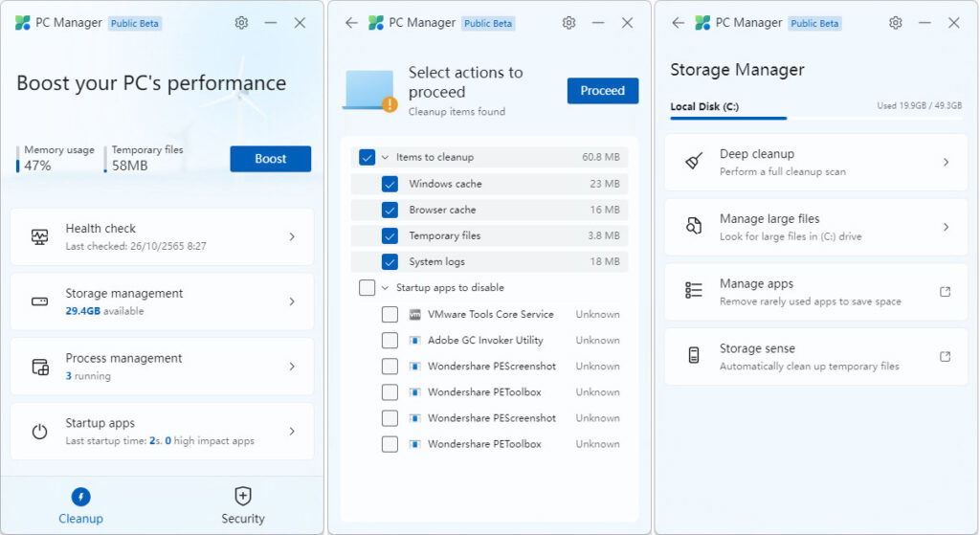Click the Process management icon

pyautogui.click(x=40, y=367)
